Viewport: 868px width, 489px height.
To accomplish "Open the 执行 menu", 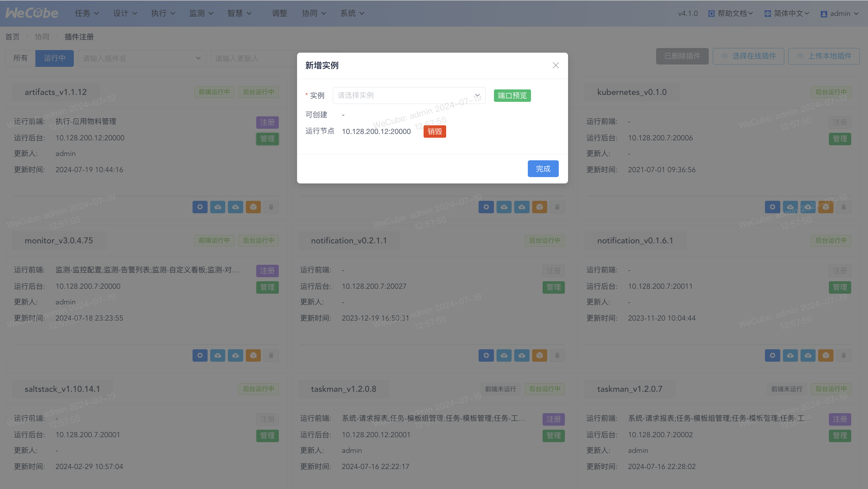I will (163, 14).
